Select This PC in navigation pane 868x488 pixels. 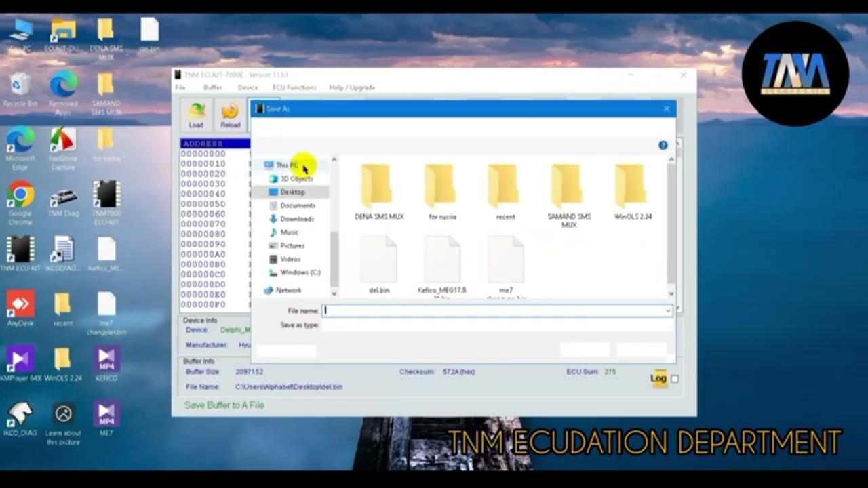click(281, 165)
